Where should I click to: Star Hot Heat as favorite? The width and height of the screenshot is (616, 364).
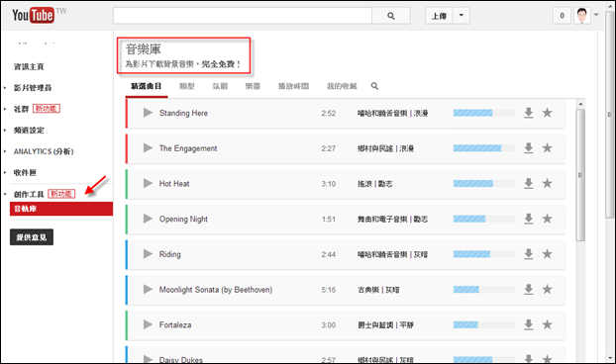(548, 184)
